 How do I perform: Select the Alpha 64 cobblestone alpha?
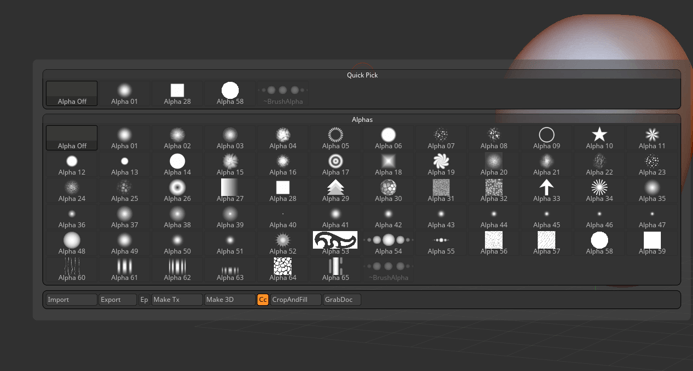point(283,270)
